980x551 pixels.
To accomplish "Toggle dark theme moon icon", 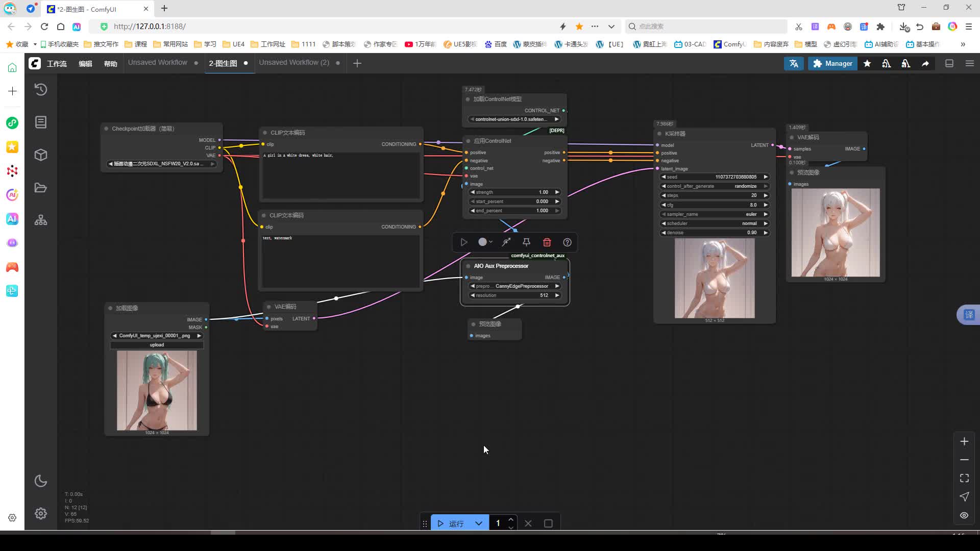I will [x=41, y=481].
